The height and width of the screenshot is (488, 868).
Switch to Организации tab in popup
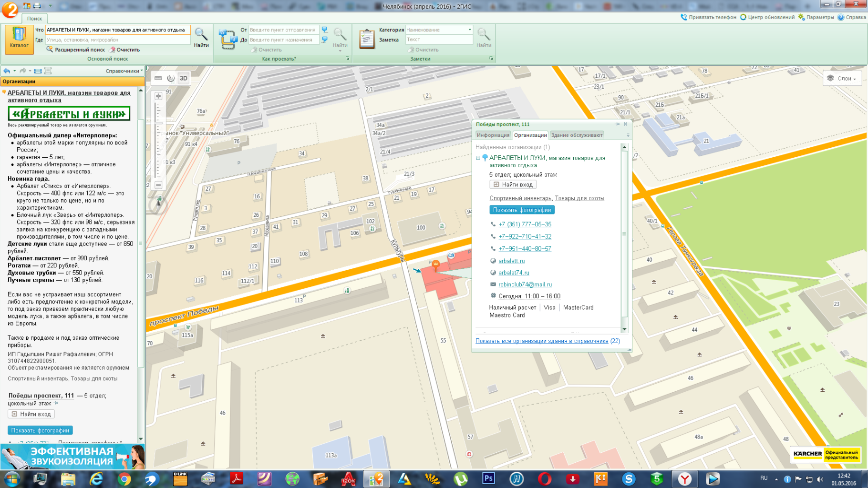530,135
